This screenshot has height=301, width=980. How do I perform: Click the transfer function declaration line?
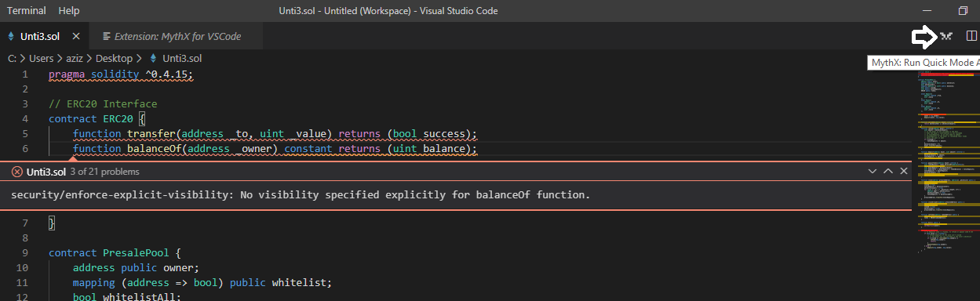(275, 134)
